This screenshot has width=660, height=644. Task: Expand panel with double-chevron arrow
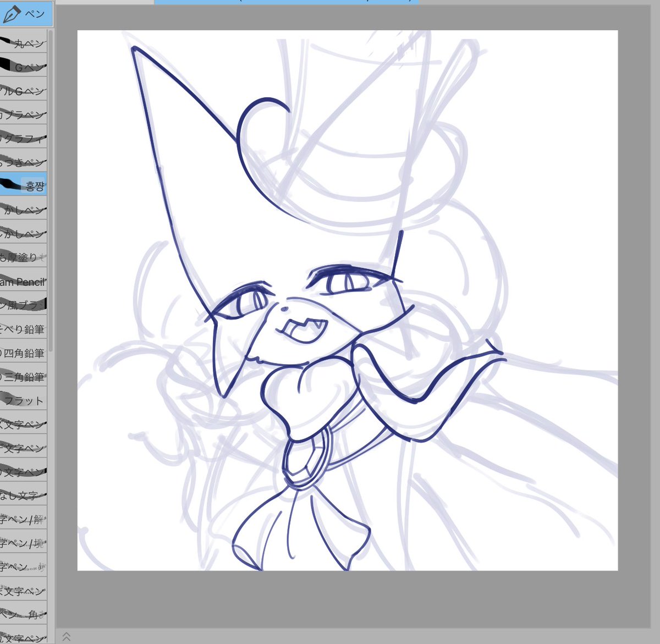pyautogui.click(x=66, y=636)
